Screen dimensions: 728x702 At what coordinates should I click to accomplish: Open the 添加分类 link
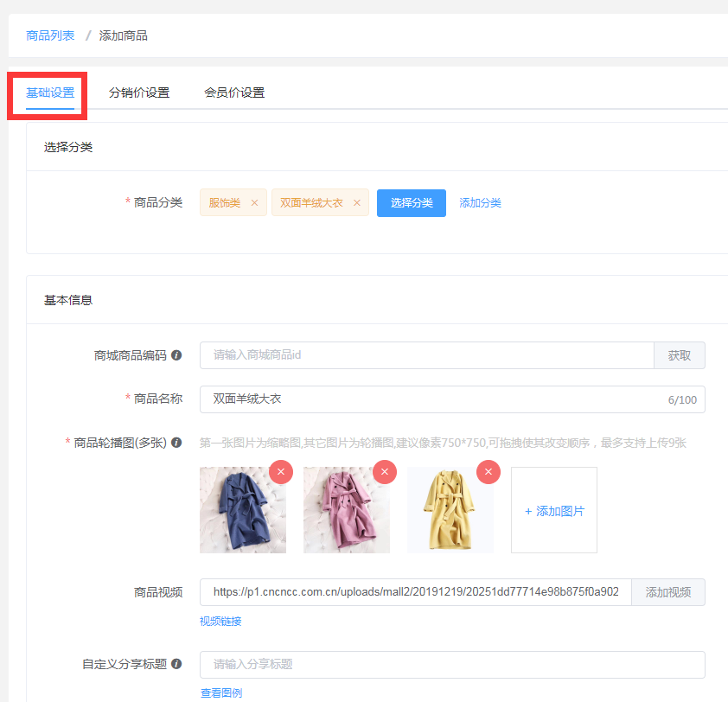coord(480,203)
